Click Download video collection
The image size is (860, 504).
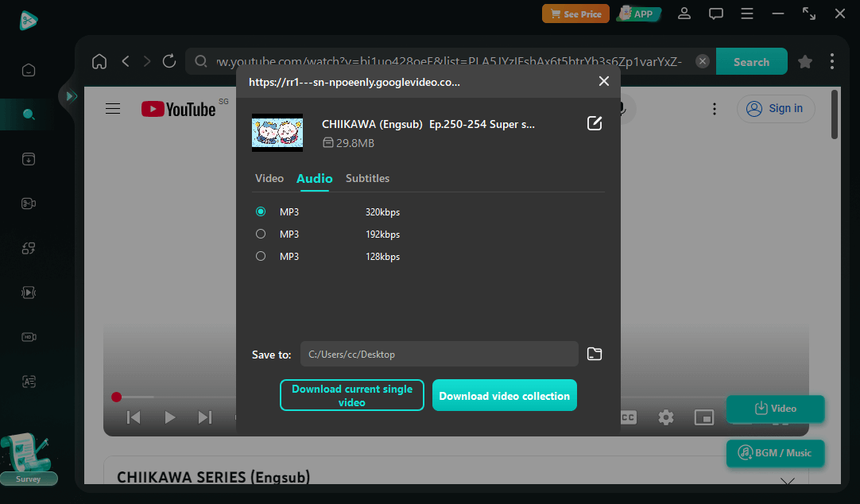[x=505, y=395]
